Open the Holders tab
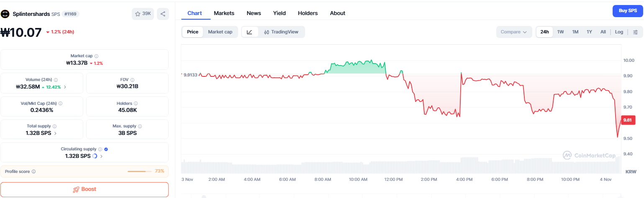This screenshot has height=198, width=644. pyautogui.click(x=308, y=13)
